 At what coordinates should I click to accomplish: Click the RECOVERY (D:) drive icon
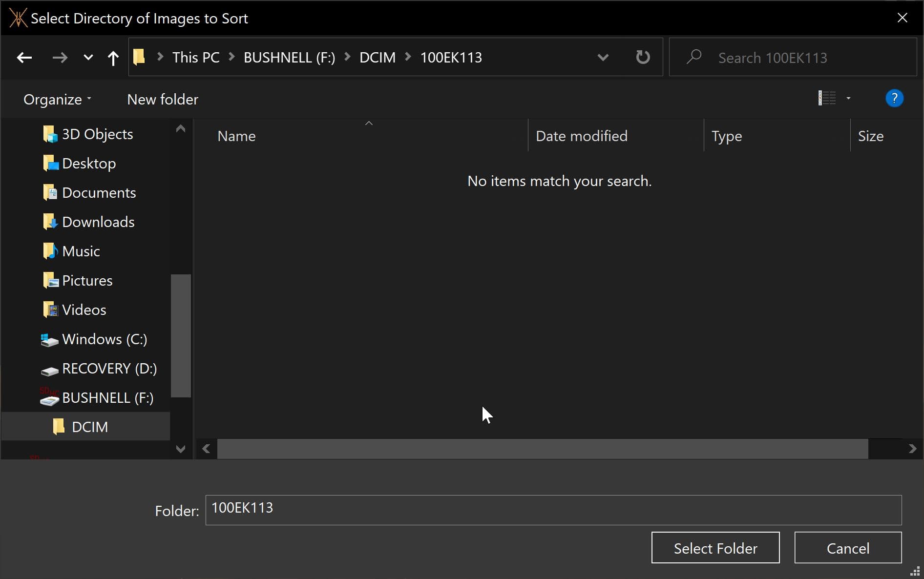(49, 371)
